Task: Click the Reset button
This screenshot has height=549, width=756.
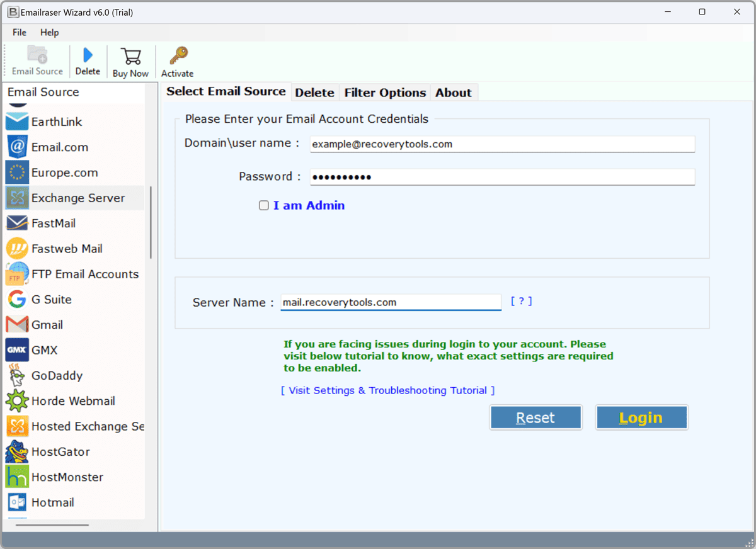Action: point(535,417)
